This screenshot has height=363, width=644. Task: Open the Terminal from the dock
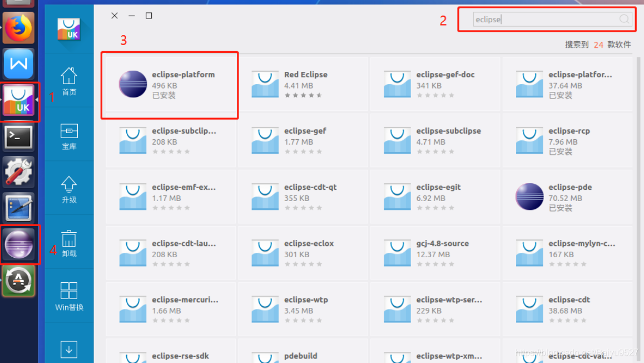[x=18, y=138]
